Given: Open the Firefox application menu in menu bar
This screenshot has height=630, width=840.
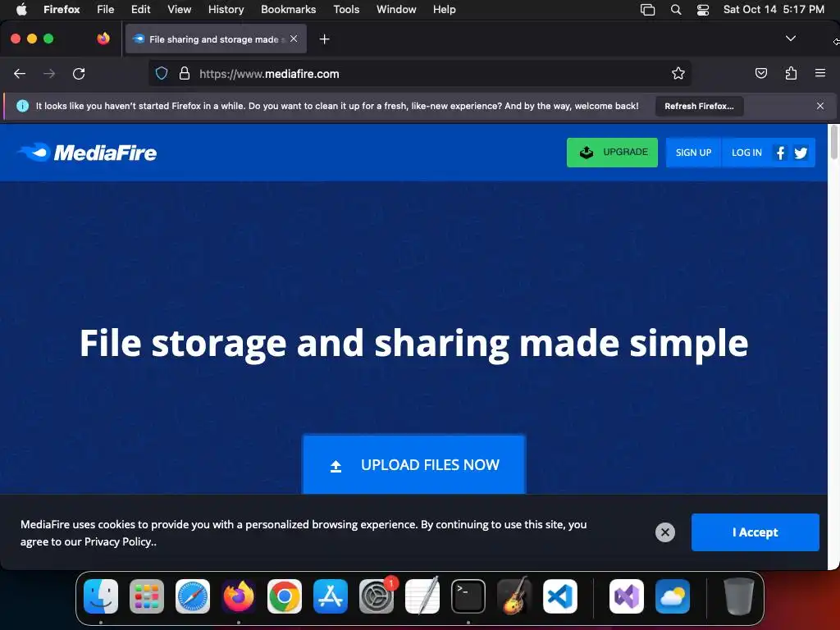Looking at the screenshot, I should pyautogui.click(x=62, y=9).
